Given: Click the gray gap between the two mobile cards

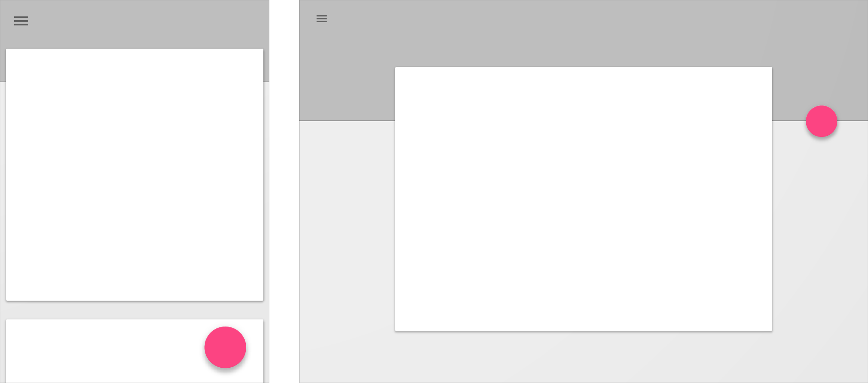Looking at the screenshot, I should coord(135,310).
